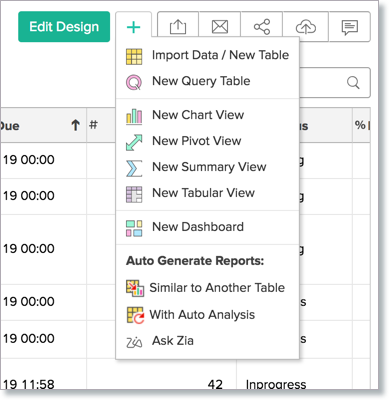Click the Edit Design button
389x400 pixels.
pyautogui.click(x=64, y=27)
